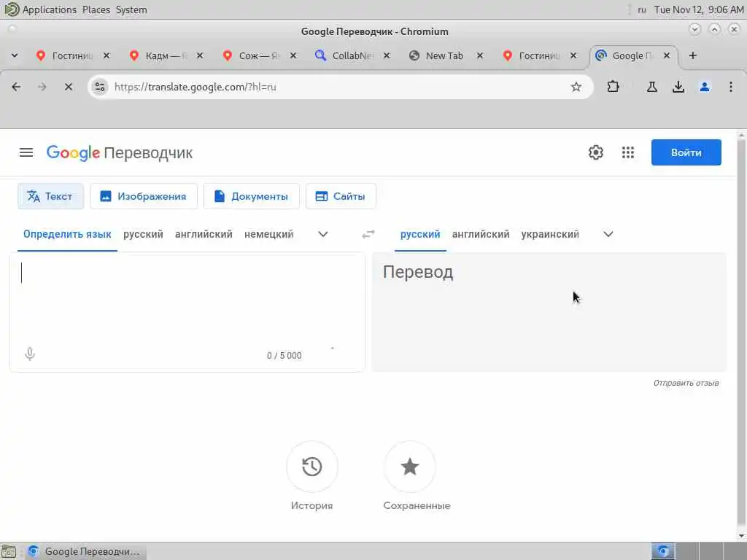This screenshot has height=560, width=747.
Task: Open the Applications menu
Action: [49, 9]
